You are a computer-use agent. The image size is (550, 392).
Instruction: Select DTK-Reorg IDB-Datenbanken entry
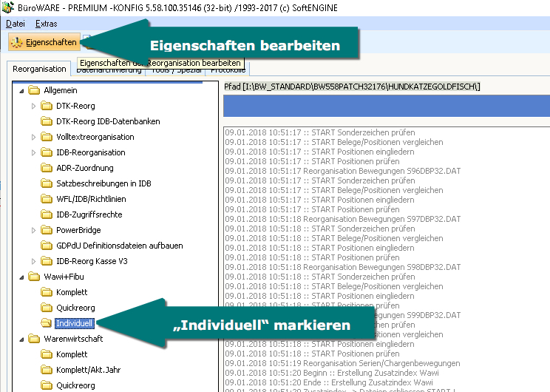[x=108, y=121]
